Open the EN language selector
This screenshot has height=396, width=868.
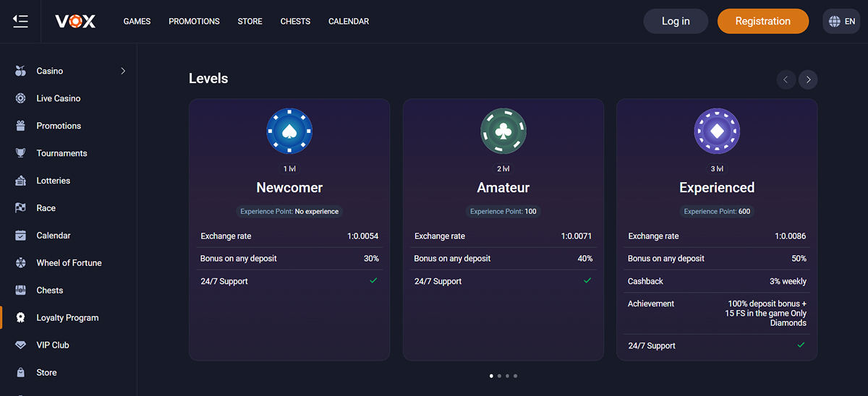pyautogui.click(x=841, y=22)
